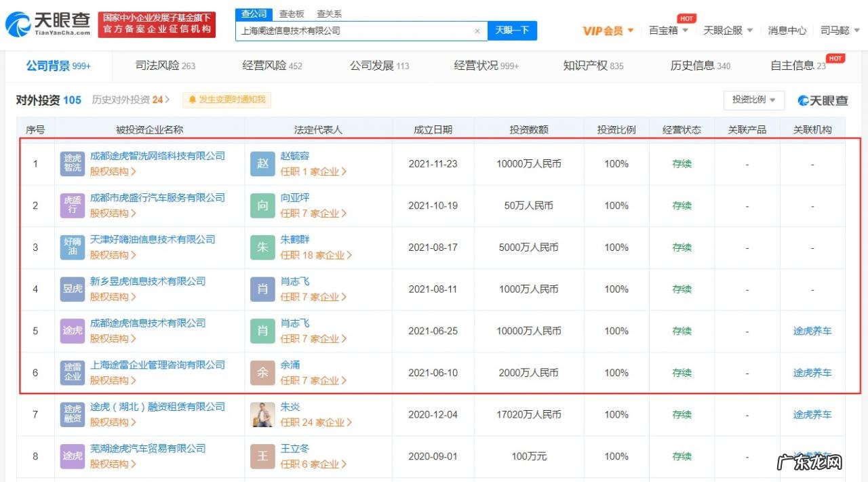868x482 pixels.
Task: Click the 好嗨油 company avatar icon
Action: tap(72, 247)
